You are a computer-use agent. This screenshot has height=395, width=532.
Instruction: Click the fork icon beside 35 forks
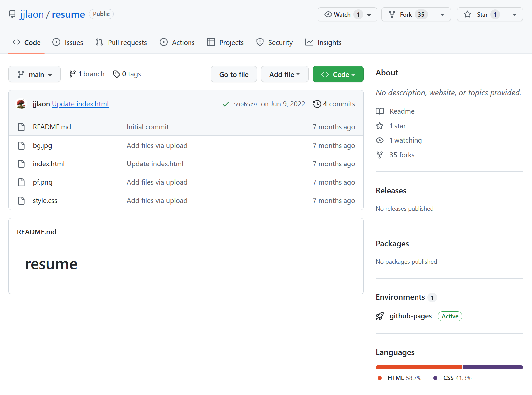[380, 155]
